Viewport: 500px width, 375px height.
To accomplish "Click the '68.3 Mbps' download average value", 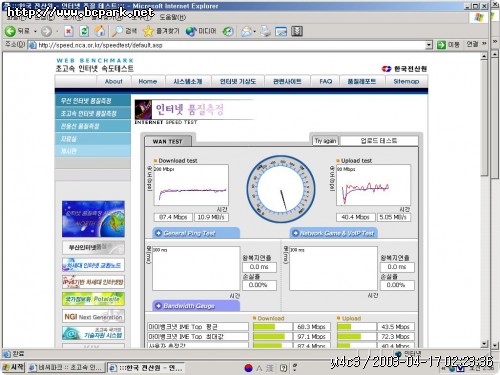I will point(311,327).
